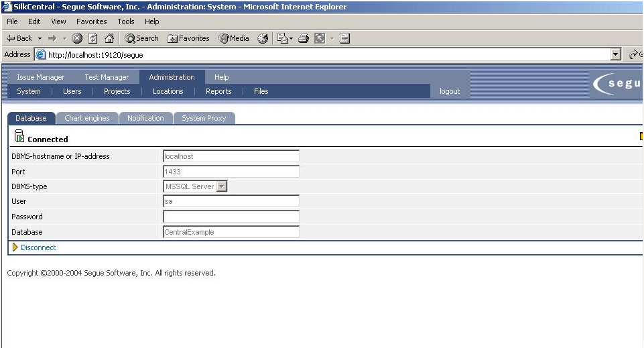Switch to Notification tab
Screen dimensions: 644x348
145,118
